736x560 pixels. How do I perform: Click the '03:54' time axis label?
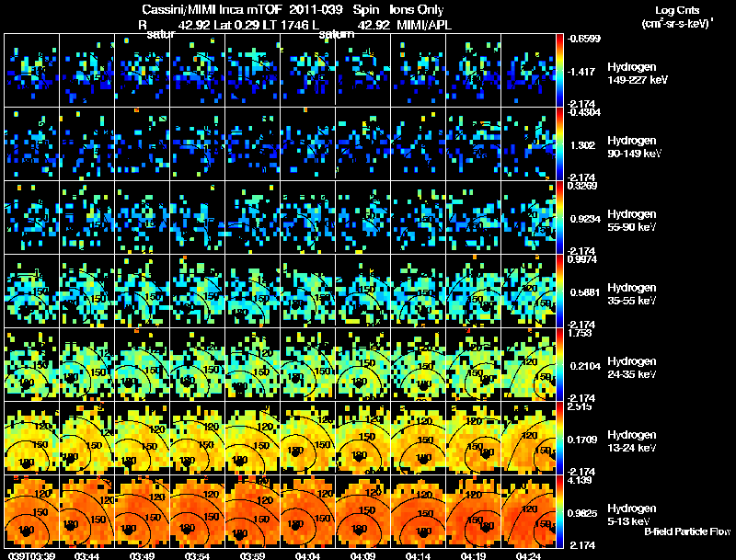point(197,555)
